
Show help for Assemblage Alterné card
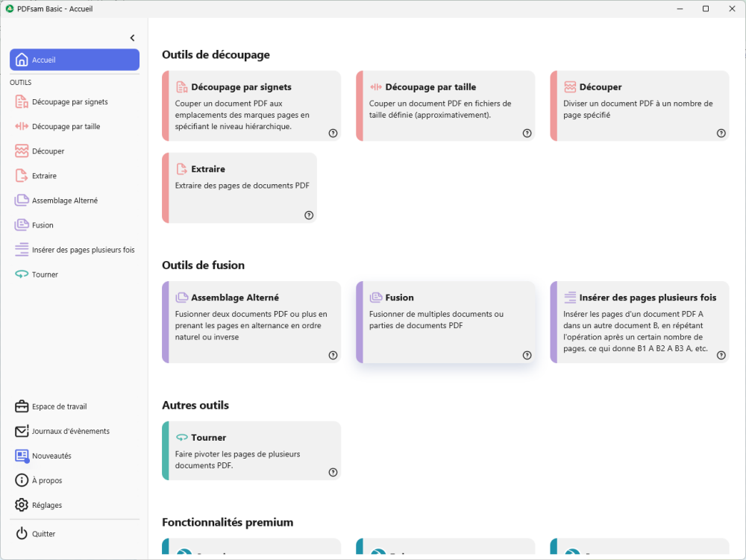pos(333,355)
